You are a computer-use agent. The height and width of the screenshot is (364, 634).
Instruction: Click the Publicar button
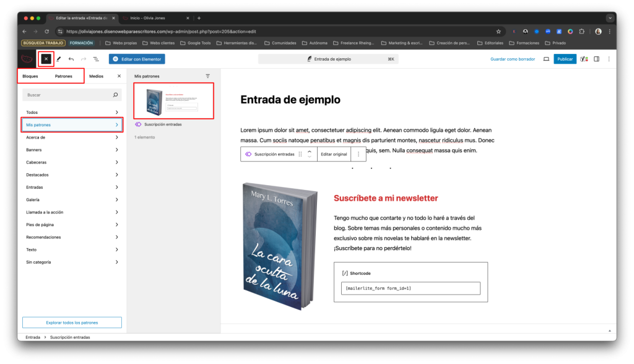(565, 59)
